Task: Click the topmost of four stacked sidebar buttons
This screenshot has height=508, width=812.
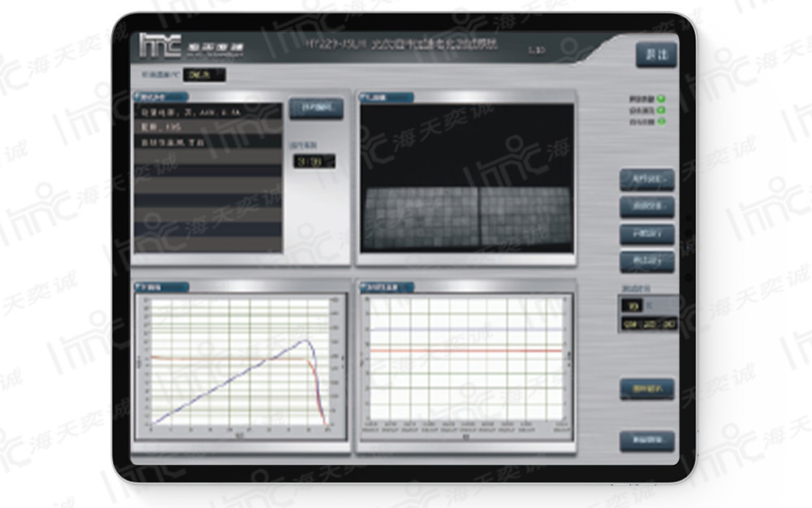Action: (x=646, y=178)
